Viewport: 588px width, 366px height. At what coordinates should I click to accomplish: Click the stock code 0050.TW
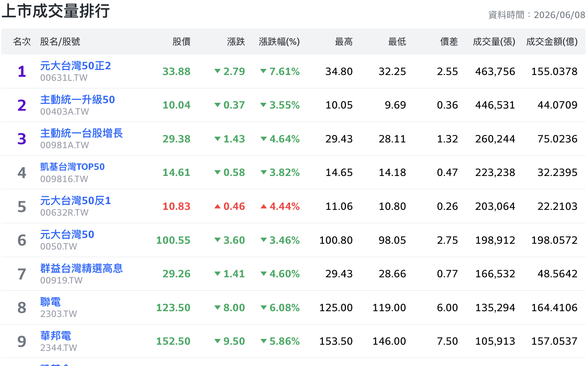[x=58, y=247]
